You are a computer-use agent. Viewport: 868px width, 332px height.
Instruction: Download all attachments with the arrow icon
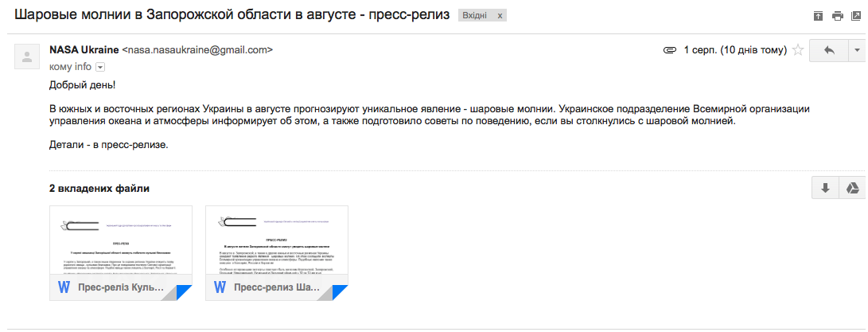pyautogui.click(x=825, y=188)
